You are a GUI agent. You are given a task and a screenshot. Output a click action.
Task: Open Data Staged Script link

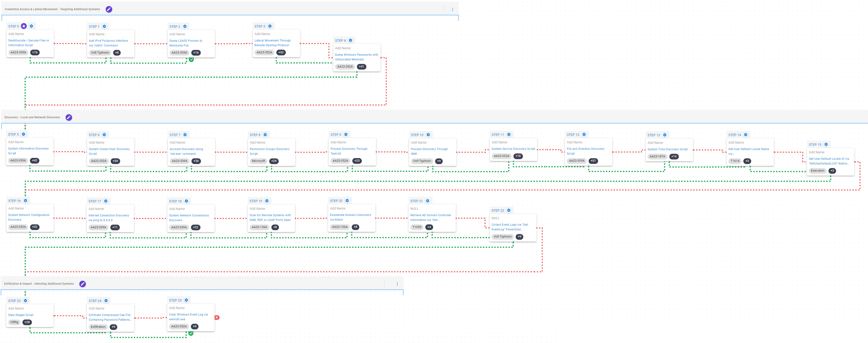(x=21, y=315)
